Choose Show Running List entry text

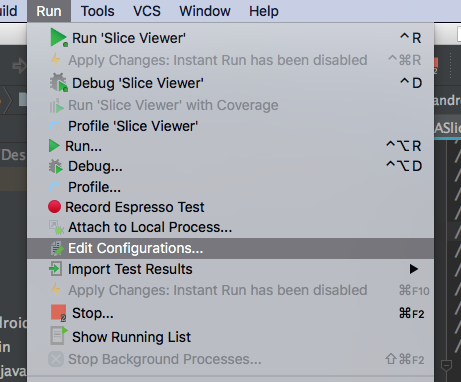point(132,337)
